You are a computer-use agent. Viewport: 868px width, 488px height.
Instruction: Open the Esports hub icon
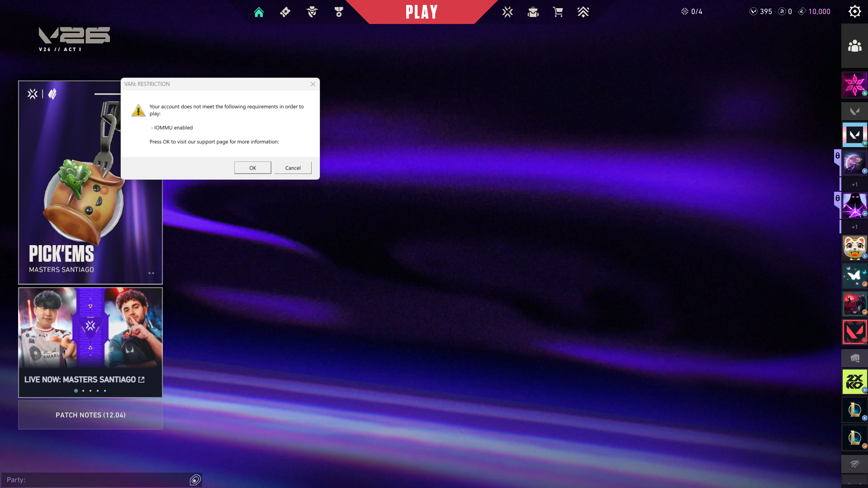pos(508,12)
